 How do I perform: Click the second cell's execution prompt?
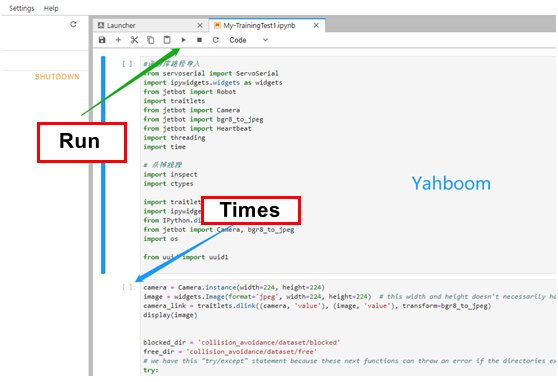point(129,287)
